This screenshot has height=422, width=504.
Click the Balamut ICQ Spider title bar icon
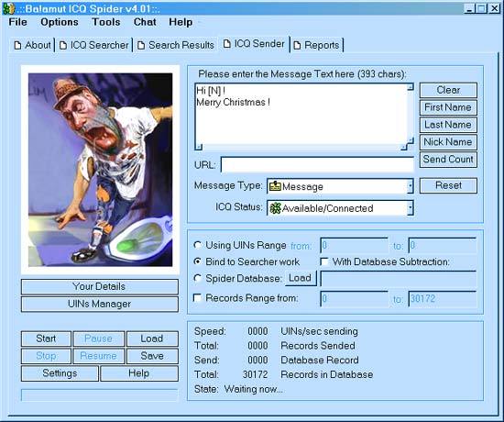[8, 8]
